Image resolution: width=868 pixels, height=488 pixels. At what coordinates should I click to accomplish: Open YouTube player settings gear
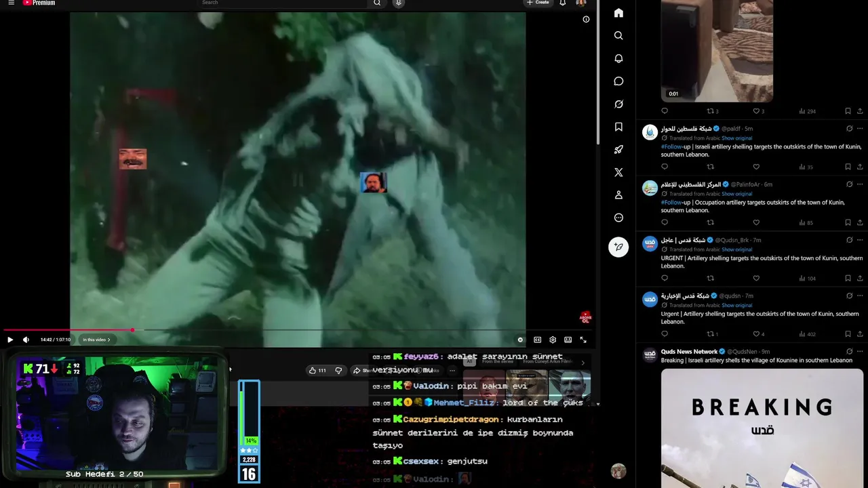point(553,340)
